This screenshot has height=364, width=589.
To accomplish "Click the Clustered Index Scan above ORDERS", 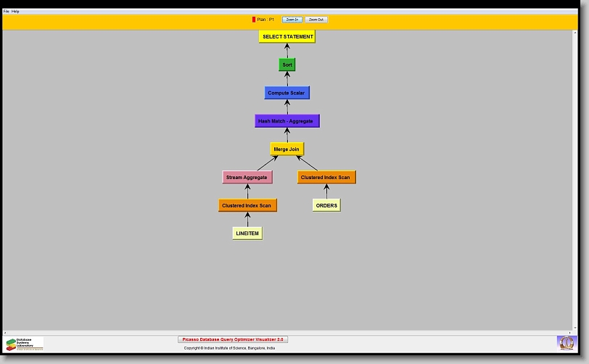I will tap(326, 177).
